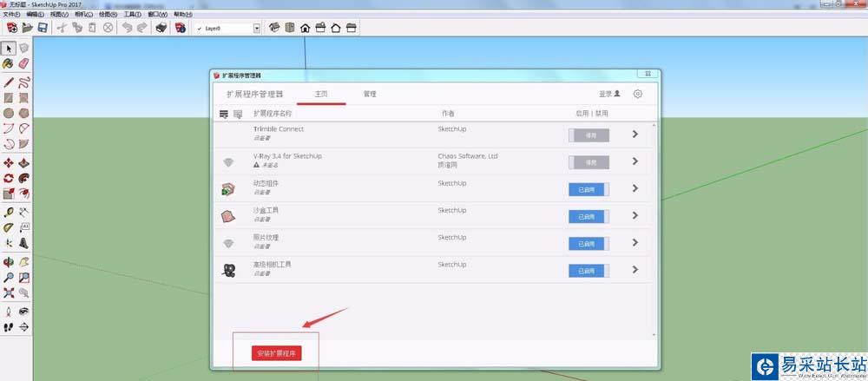Image resolution: width=868 pixels, height=381 pixels.
Task: Open extension manager settings gear
Action: pyautogui.click(x=638, y=94)
